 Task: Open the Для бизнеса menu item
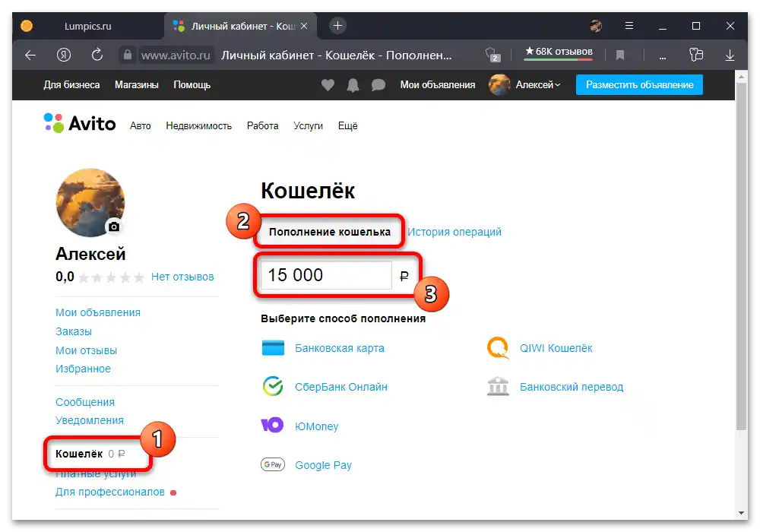click(x=71, y=85)
